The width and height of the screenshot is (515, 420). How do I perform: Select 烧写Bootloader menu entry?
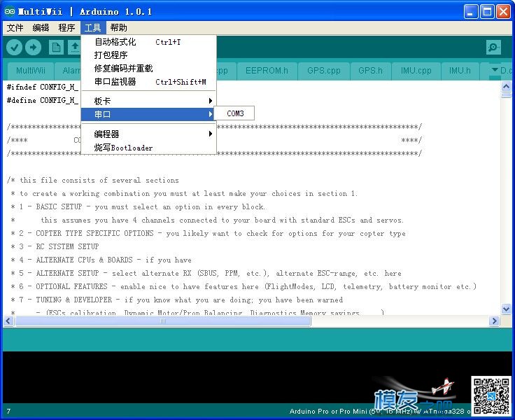[x=149, y=148]
